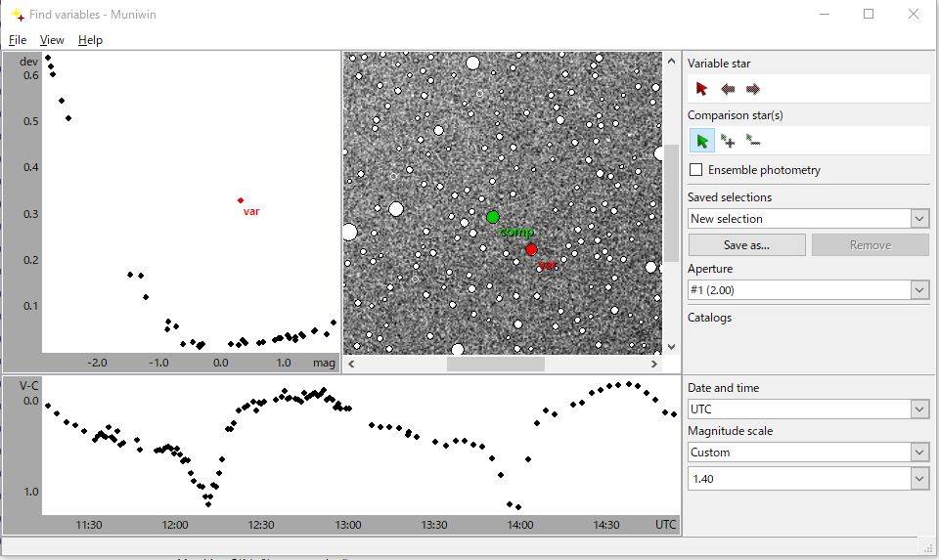Viewport: 939px width, 560px height.
Task: Click chart vertical scrollbar down arrow
Action: [671, 346]
